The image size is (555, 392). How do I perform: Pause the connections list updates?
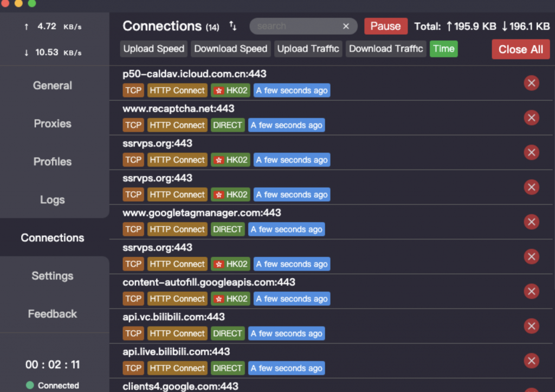click(386, 26)
